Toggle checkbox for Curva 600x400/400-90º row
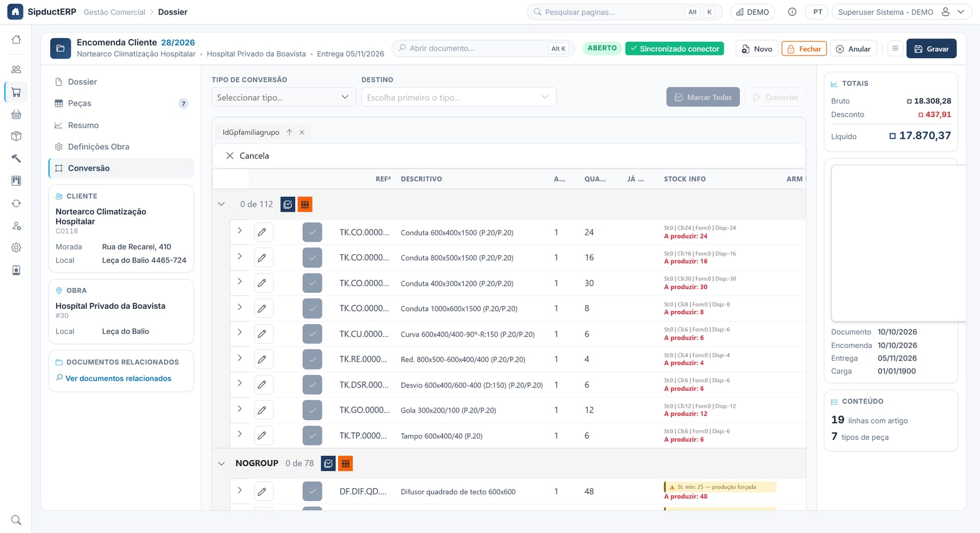The image size is (980, 533). tap(313, 334)
